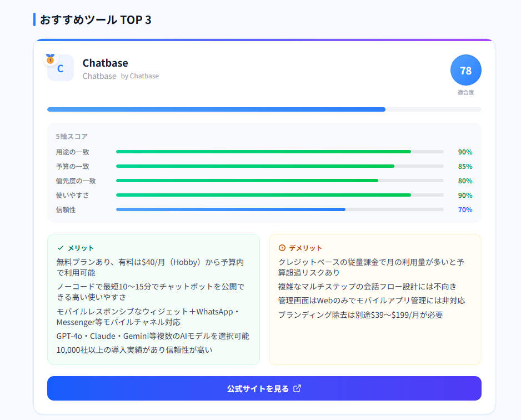This screenshot has height=420, width=521.
Task: Click the external link icon on the official site button
Action: (297, 388)
